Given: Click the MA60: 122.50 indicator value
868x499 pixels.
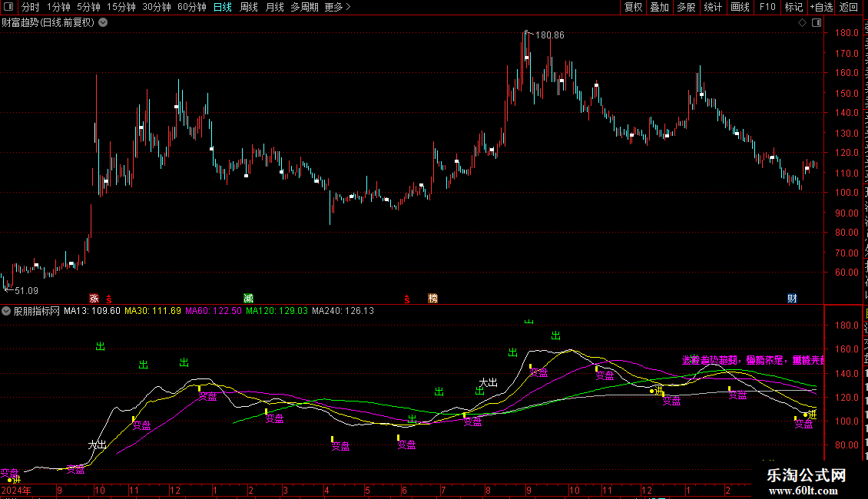Looking at the screenshot, I should pos(214,311).
